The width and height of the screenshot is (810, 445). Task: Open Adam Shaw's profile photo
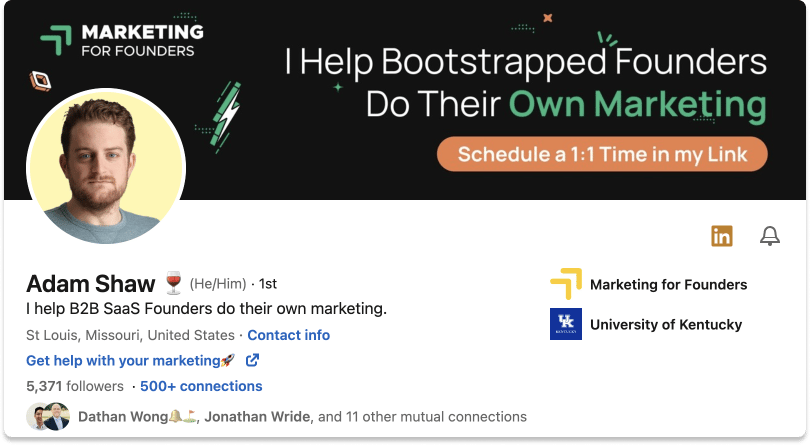106,166
